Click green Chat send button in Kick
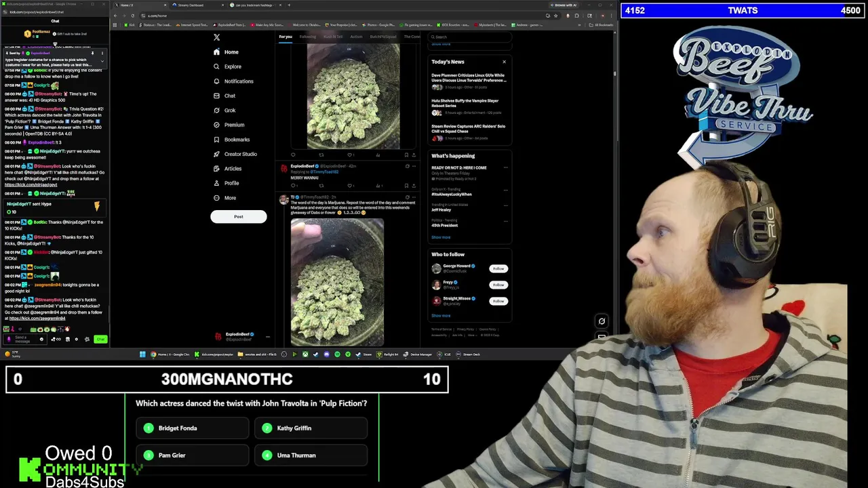This screenshot has height=488, width=868. click(x=100, y=339)
